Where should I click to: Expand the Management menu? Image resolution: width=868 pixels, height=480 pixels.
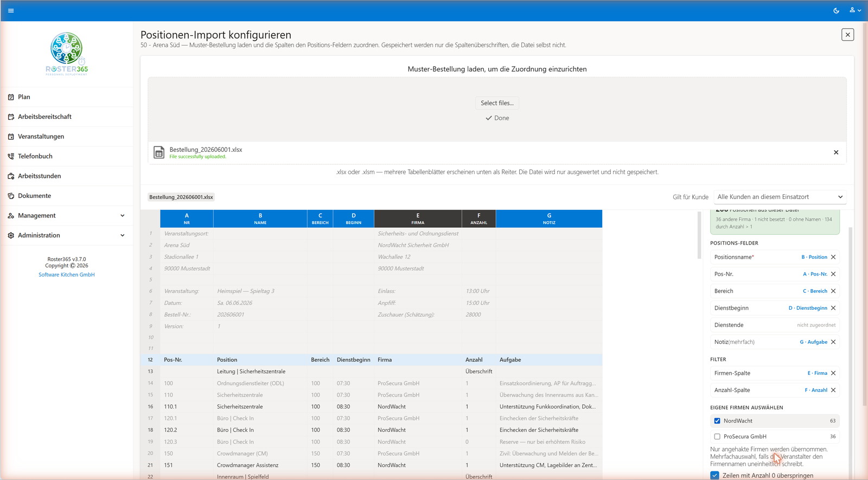pyautogui.click(x=67, y=216)
